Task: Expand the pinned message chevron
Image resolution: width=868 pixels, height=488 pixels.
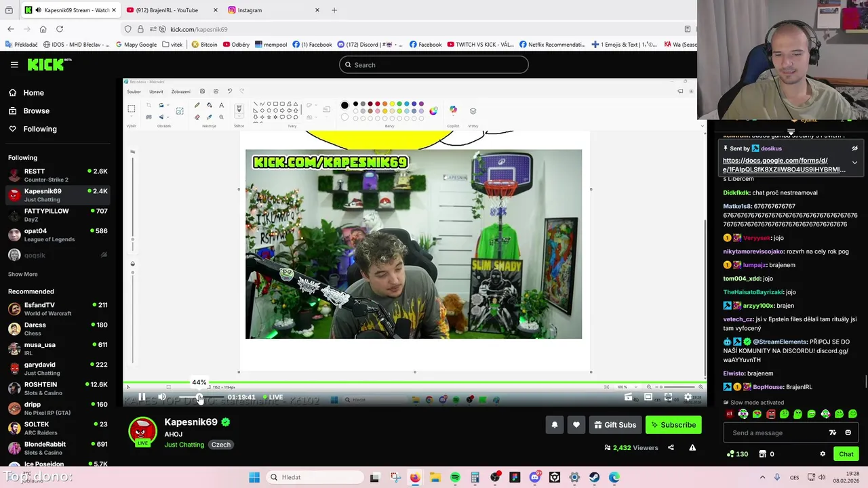Action: coord(854,163)
